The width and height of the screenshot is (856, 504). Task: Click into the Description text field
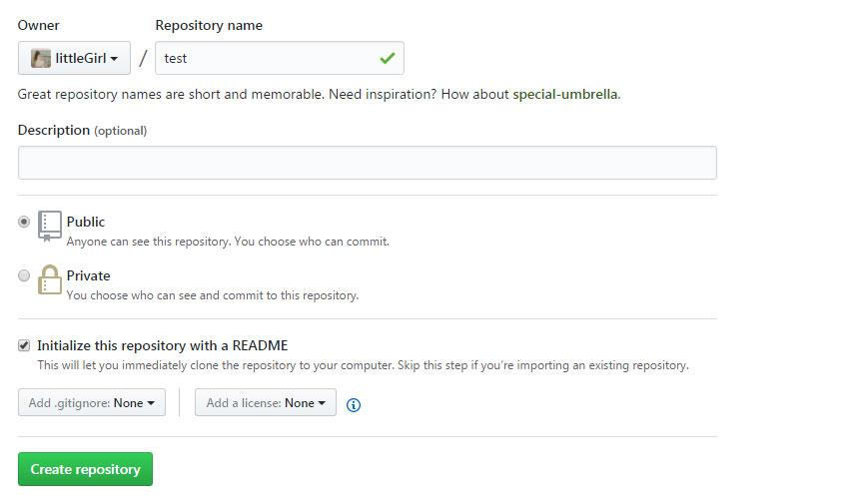click(367, 163)
